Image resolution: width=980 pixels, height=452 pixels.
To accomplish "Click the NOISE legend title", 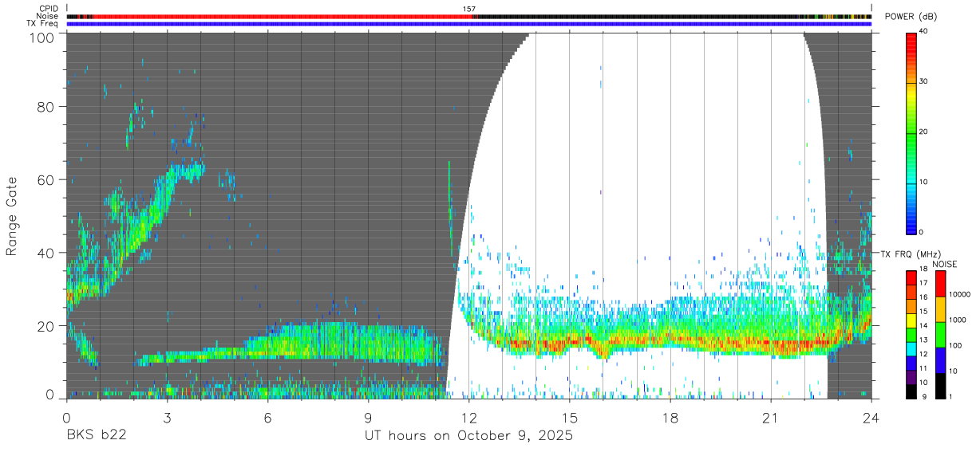I will (x=944, y=264).
